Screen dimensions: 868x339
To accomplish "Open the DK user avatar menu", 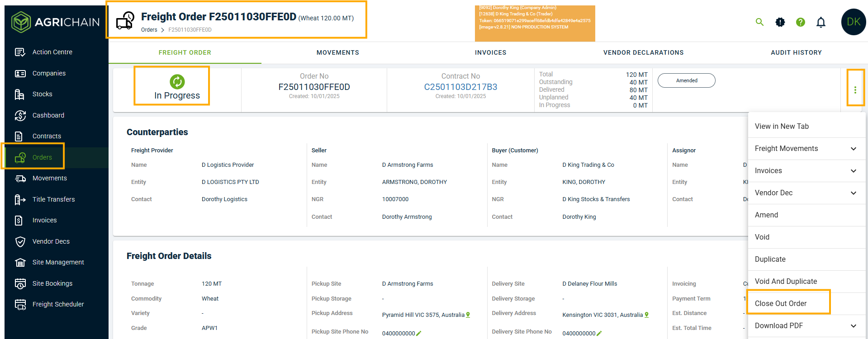I will (854, 22).
